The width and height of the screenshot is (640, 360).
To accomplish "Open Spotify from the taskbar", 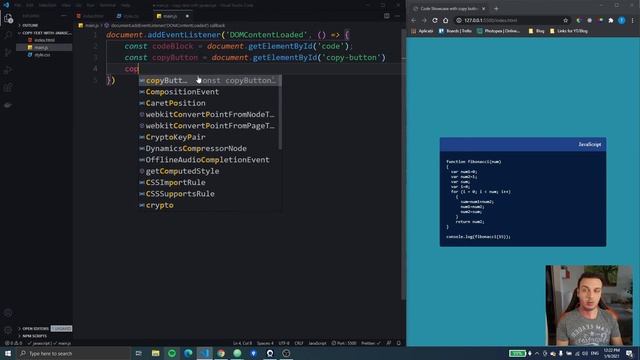I will pyautogui.click(x=172, y=353).
